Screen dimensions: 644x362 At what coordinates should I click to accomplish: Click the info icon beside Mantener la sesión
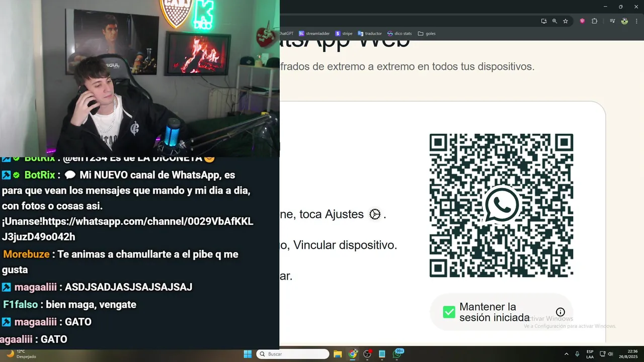(x=560, y=312)
